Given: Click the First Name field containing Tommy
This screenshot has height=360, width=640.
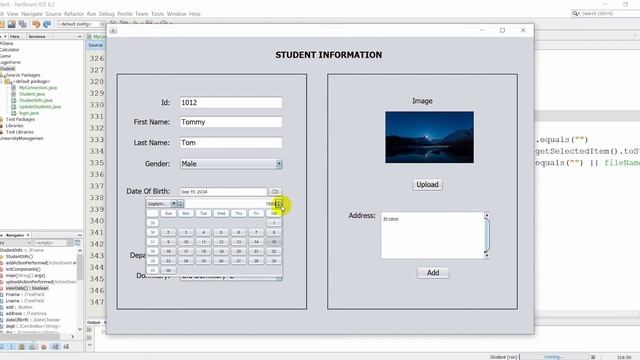Looking at the screenshot, I should click(x=231, y=122).
